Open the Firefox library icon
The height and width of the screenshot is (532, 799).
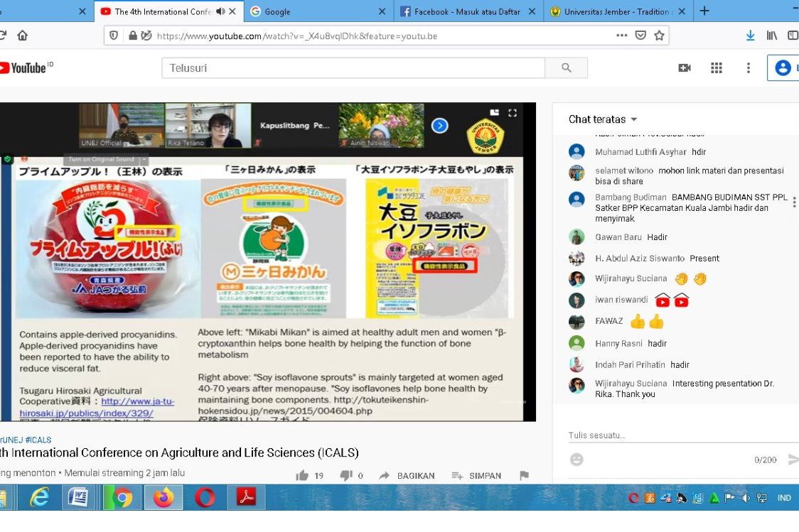point(771,36)
